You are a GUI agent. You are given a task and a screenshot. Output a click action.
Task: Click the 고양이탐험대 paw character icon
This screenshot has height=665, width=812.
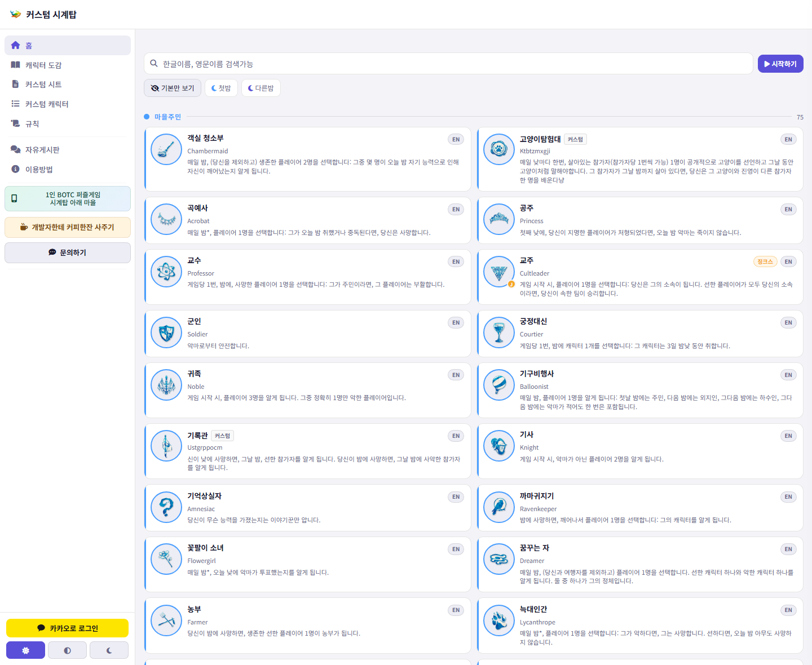[x=499, y=149]
